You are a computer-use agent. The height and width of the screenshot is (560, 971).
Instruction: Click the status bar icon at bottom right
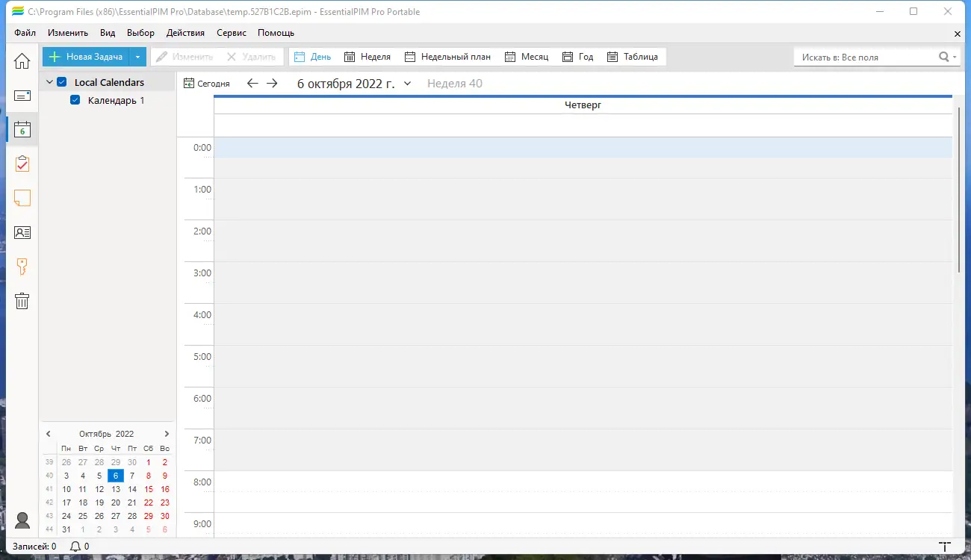(x=945, y=547)
